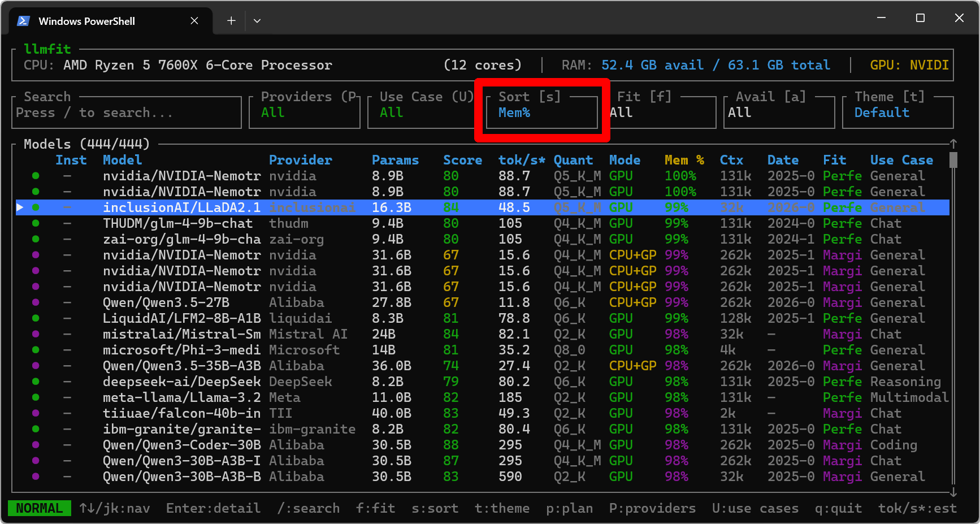Click the scroll down arrow of models list
Screen dimensions: 980x524
[953, 492]
